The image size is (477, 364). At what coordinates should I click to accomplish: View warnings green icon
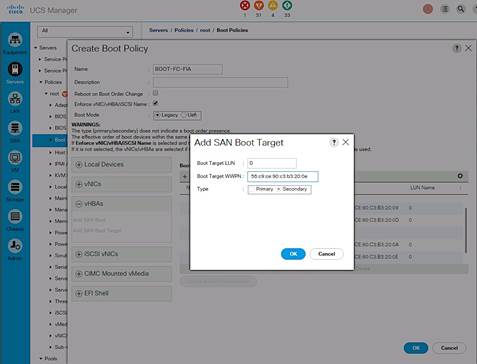(x=287, y=6)
